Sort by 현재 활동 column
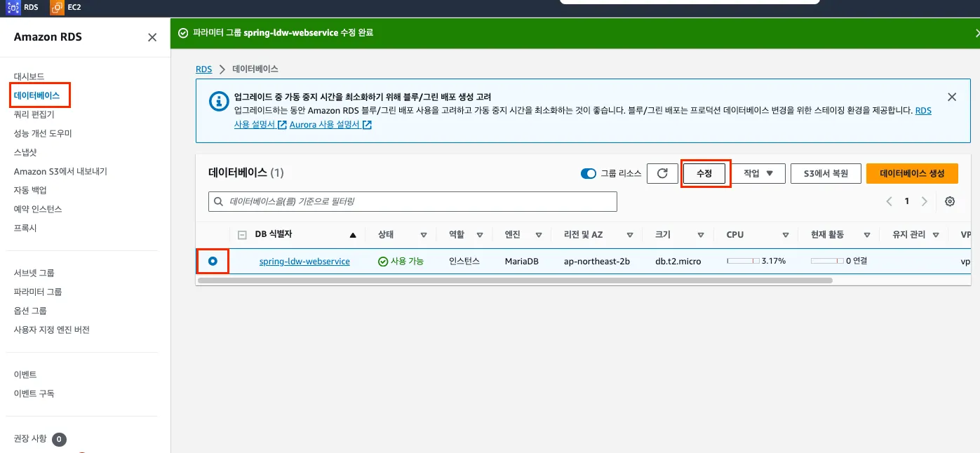This screenshot has width=980, height=453. [867, 235]
